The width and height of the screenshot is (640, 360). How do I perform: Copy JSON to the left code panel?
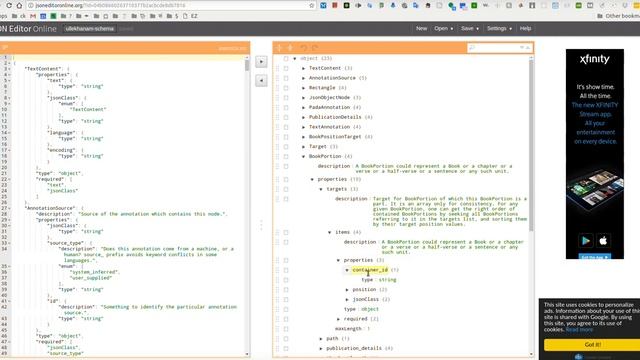pos(261,80)
